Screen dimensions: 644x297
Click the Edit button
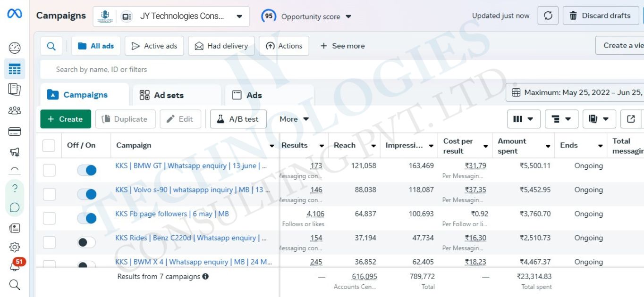click(180, 119)
